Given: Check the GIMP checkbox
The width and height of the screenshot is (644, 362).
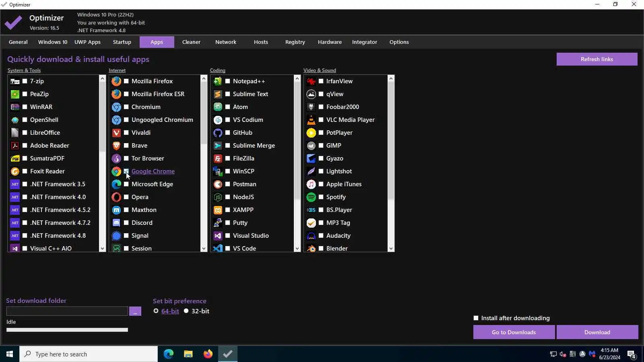Looking at the screenshot, I should 321,146.
